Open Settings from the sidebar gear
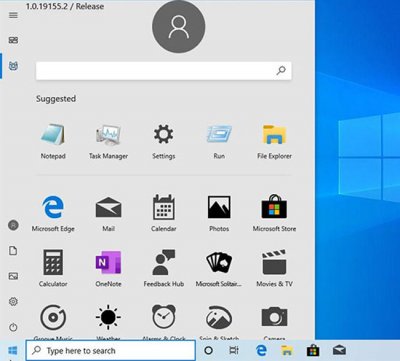This screenshot has width=400, height=361. 13,302
